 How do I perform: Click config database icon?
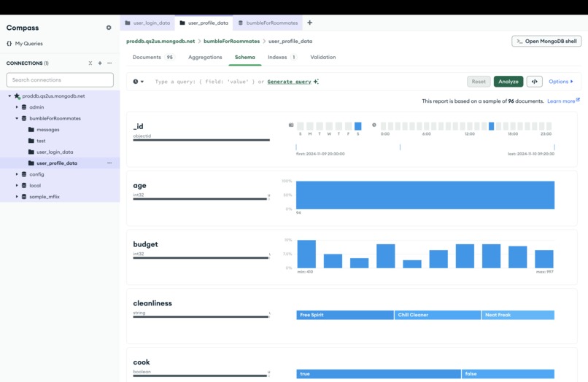click(x=24, y=174)
